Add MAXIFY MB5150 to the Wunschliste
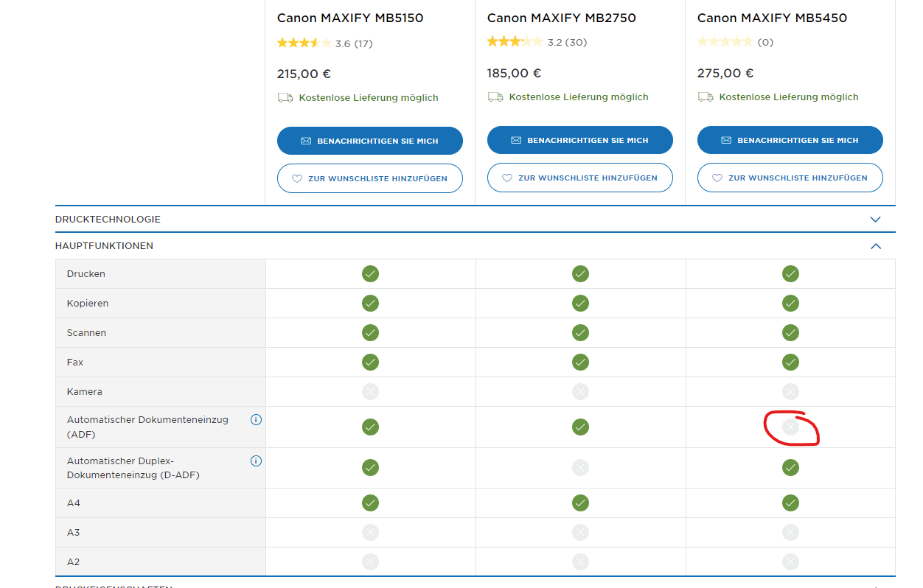 (370, 178)
